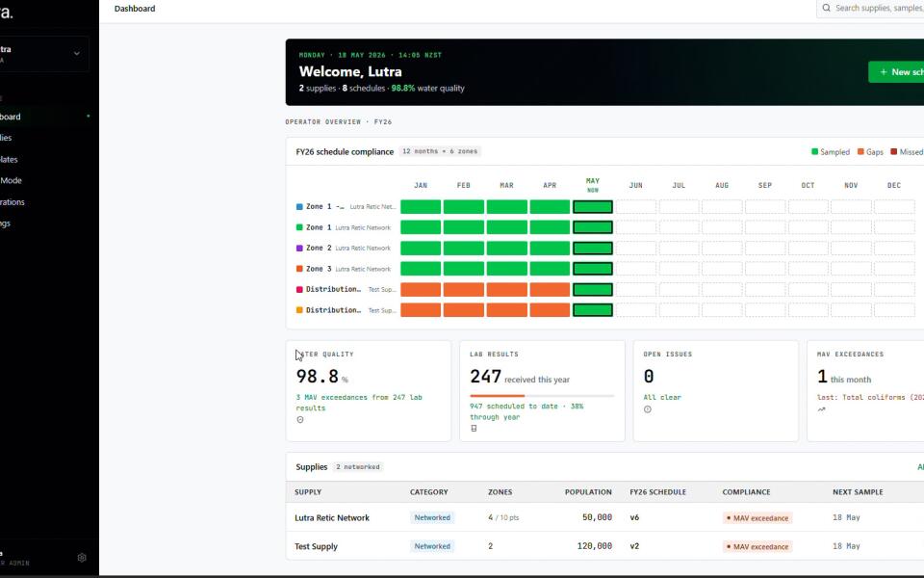Click 'FY26 schedule compliance' title
Viewport: 924px width, 578px height.
pos(345,151)
